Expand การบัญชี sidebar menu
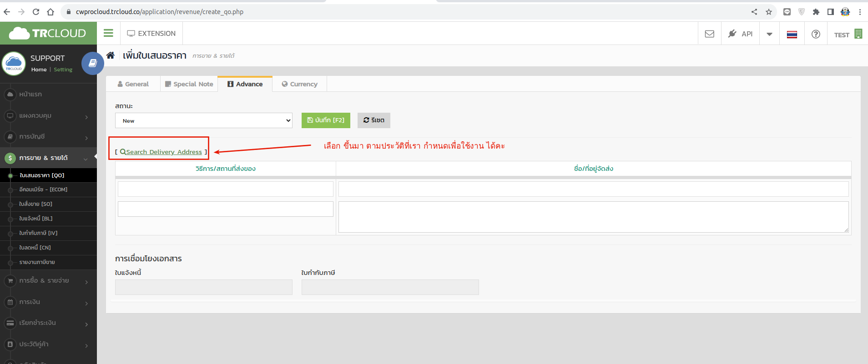The image size is (868, 364). click(48, 137)
